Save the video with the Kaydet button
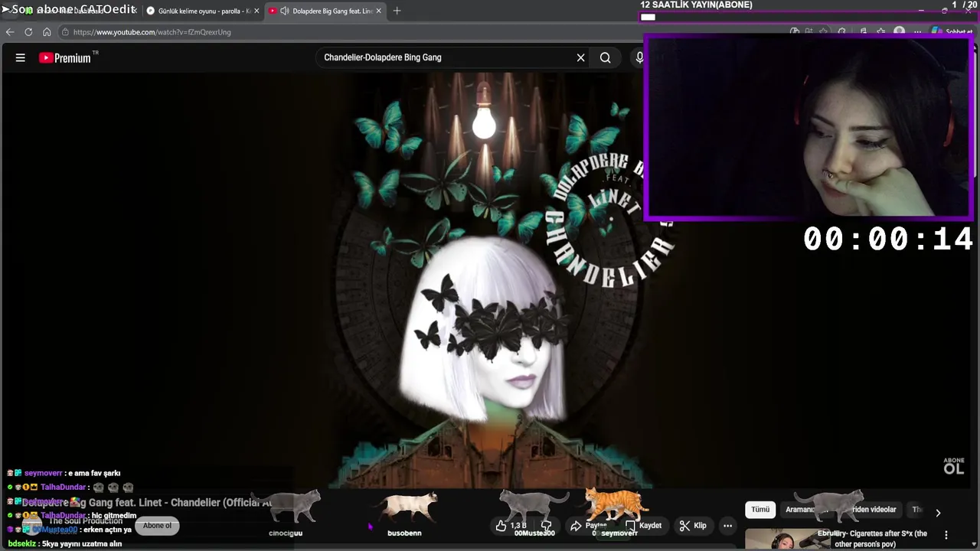980x551 pixels. (x=644, y=526)
